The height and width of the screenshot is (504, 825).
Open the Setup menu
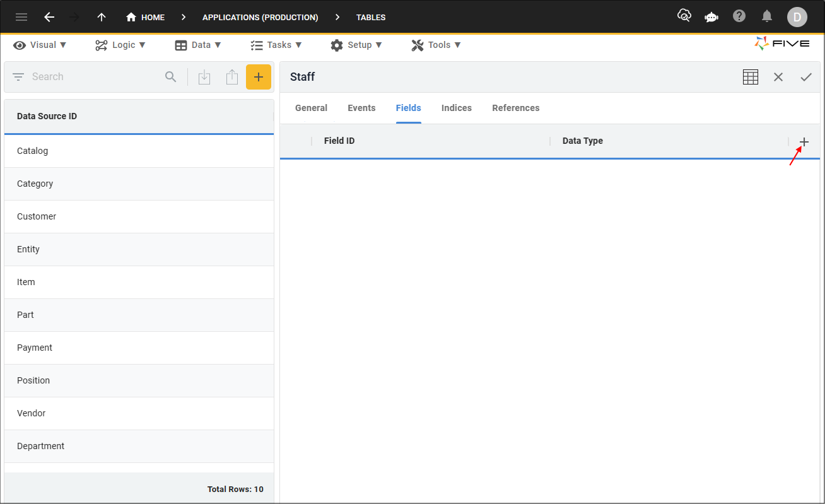tap(356, 45)
